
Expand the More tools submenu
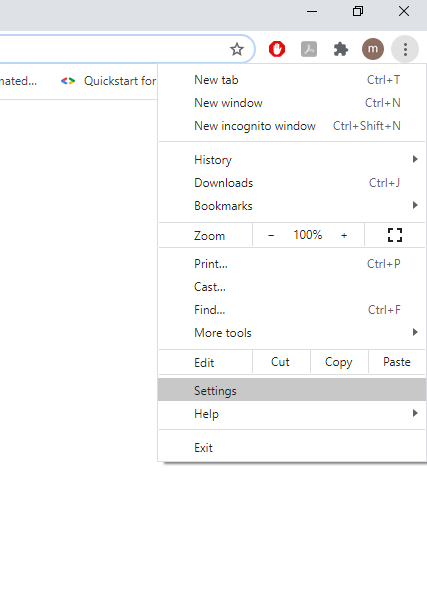pyautogui.click(x=292, y=332)
